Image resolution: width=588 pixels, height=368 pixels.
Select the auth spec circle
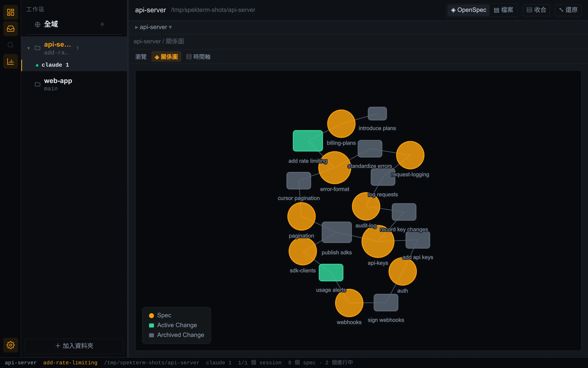click(403, 271)
